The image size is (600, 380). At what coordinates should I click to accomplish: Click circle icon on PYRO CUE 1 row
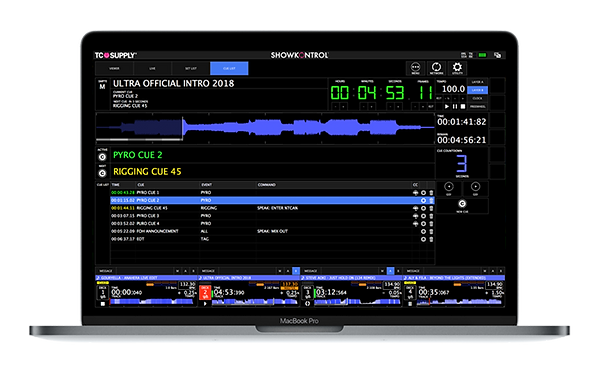tap(423, 193)
